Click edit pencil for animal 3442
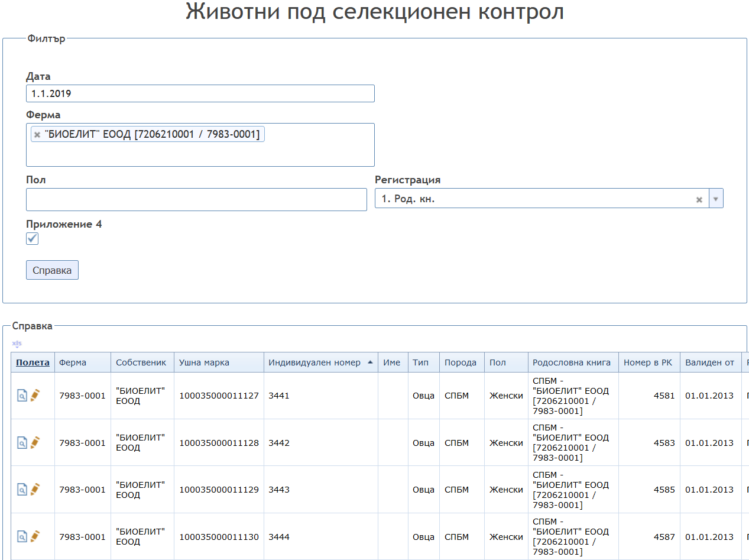The width and height of the screenshot is (749, 560). pyautogui.click(x=35, y=442)
